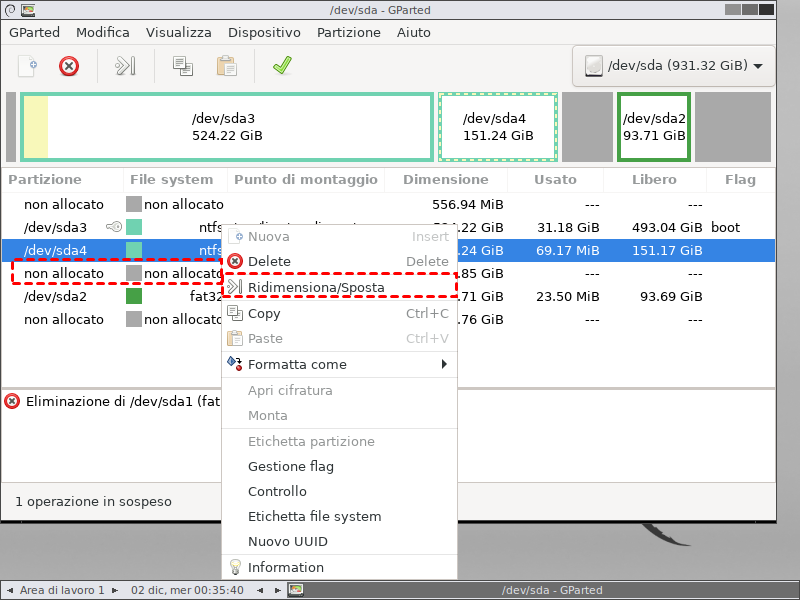
Task: Choose Nuovo UUID in context menu
Action: pyautogui.click(x=339, y=541)
